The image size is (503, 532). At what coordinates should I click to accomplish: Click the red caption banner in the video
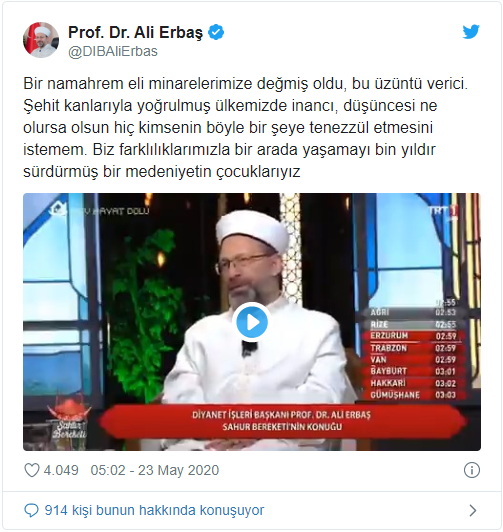click(x=283, y=421)
